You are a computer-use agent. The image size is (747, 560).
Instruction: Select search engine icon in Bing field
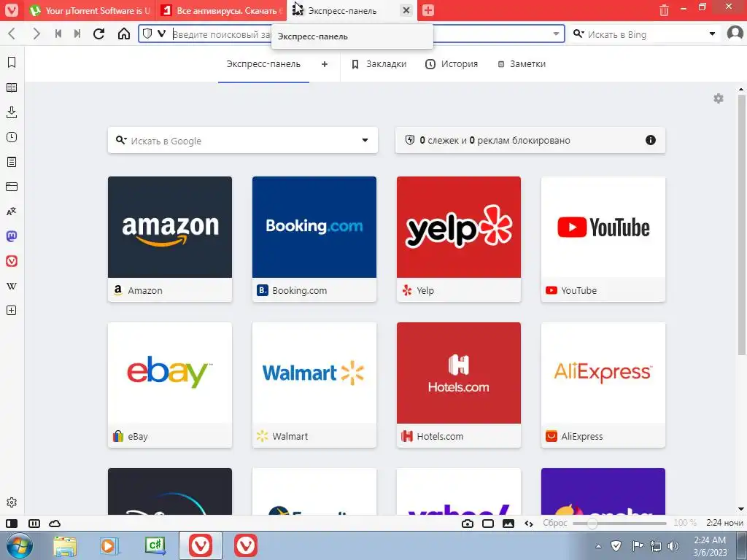pos(578,34)
